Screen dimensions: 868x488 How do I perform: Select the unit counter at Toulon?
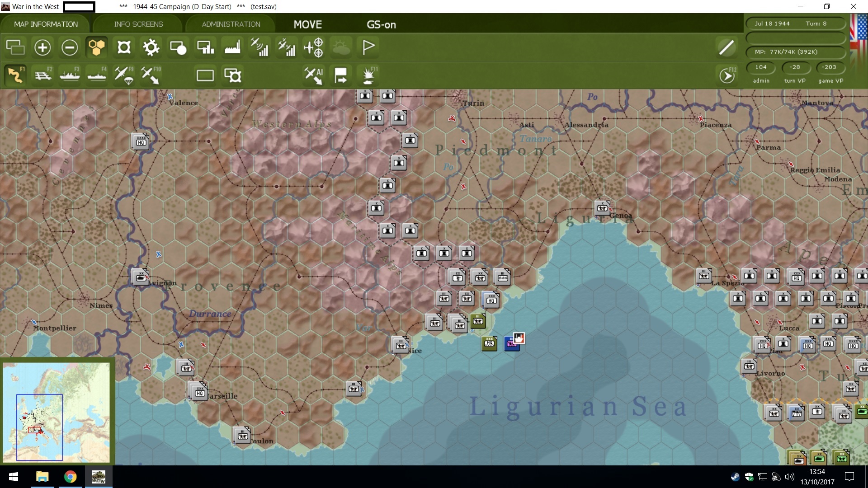(x=242, y=436)
